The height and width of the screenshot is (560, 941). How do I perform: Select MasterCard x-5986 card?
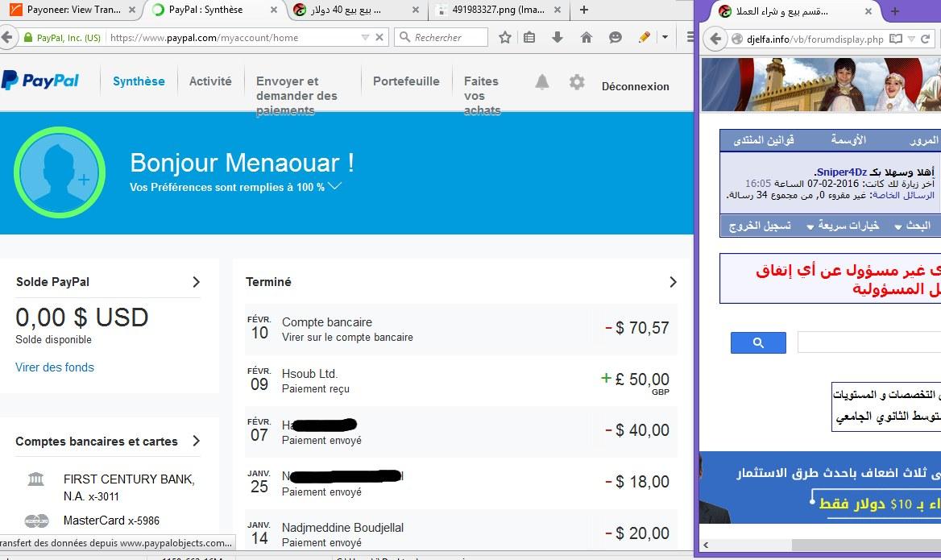112,521
